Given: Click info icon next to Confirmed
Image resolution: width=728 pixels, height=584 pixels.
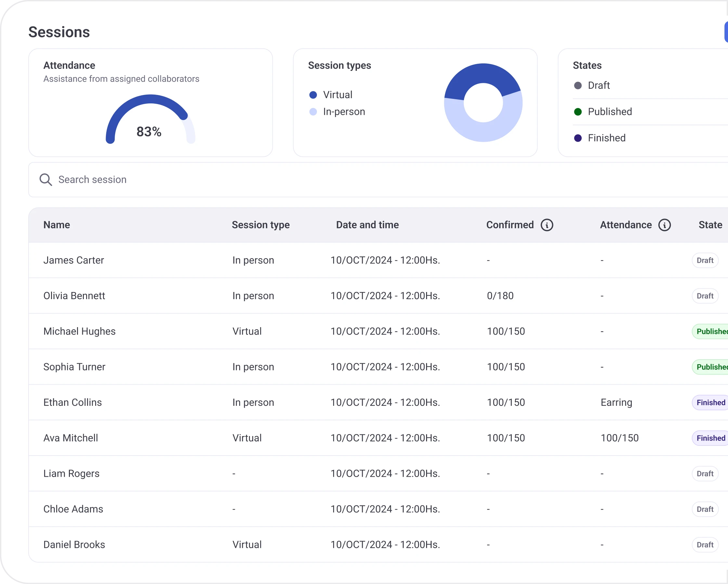Looking at the screenshot, I should tap(547, 225).
